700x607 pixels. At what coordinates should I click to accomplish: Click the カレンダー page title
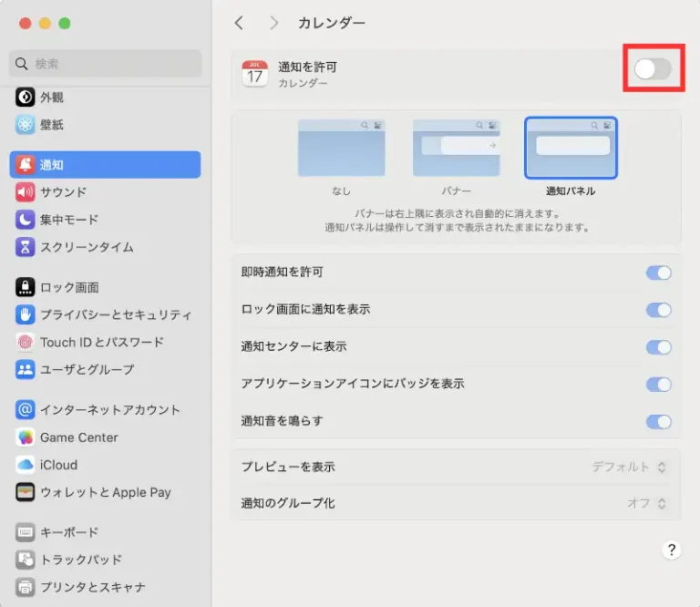(x=331, y=23)
